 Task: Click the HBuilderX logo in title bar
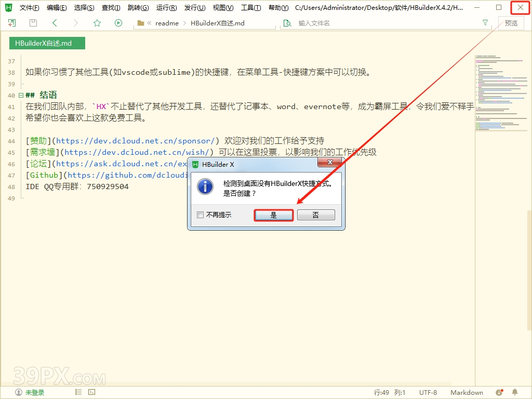[8, 7]
